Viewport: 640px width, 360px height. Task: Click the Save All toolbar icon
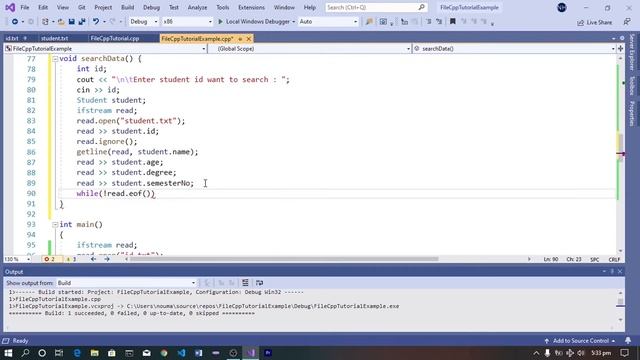pyautogui.click(x=82, y=22)
